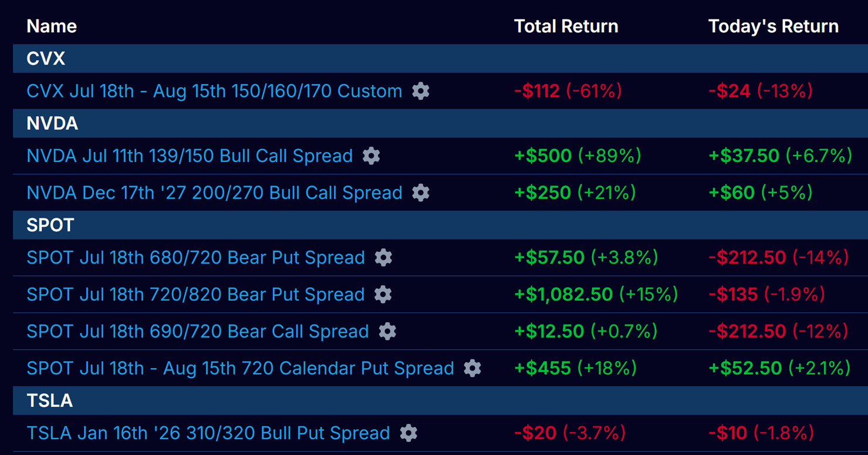Image resolution: width=868 pixels, height=455 pixels.
Task: Collapse the TSLA group header row
Action: click(440, 400)
